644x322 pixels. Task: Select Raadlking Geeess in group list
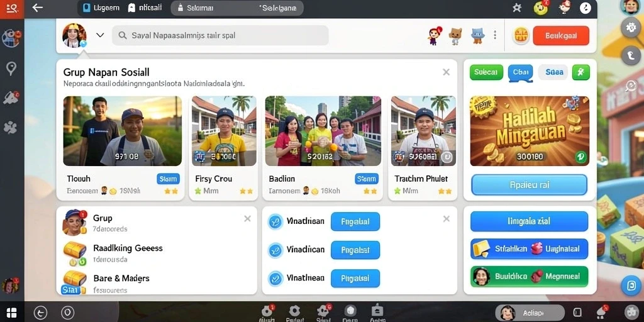[128, 248]
